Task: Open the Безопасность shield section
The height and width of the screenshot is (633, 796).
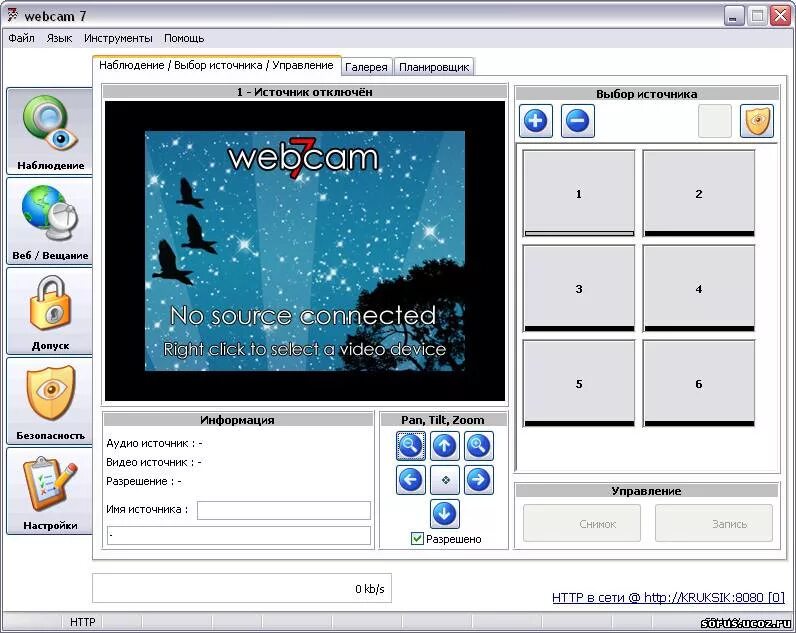Action: 50,401
